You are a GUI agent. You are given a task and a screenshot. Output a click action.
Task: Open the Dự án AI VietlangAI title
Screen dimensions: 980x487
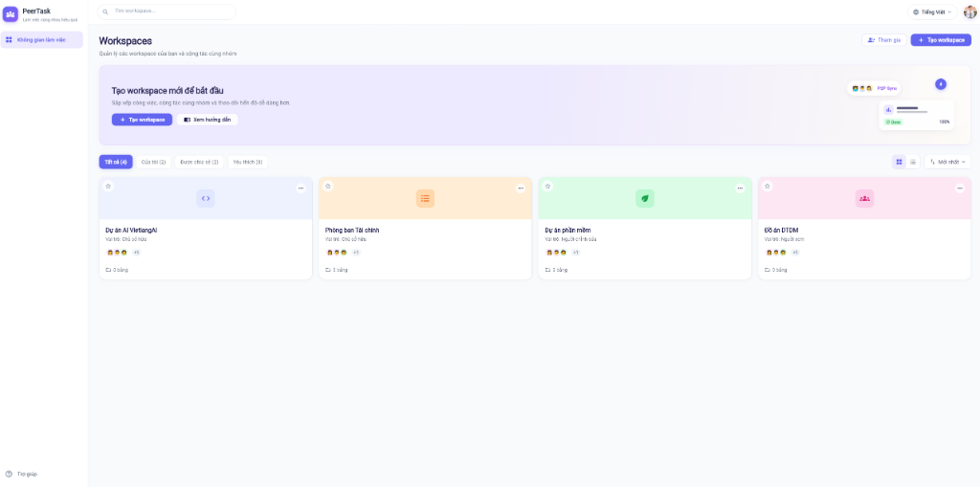pyautogui.click(x=131, y=230)
